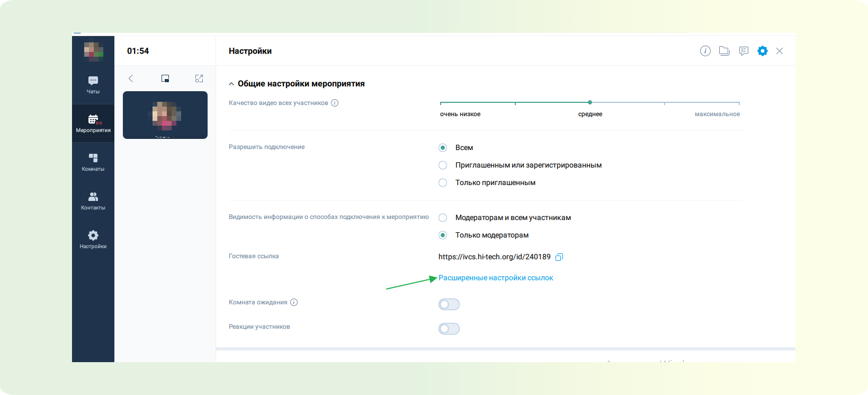This screenshot has height=395, width=868.
Task: Click the 01:54 event timer
Action: point(138,51)
